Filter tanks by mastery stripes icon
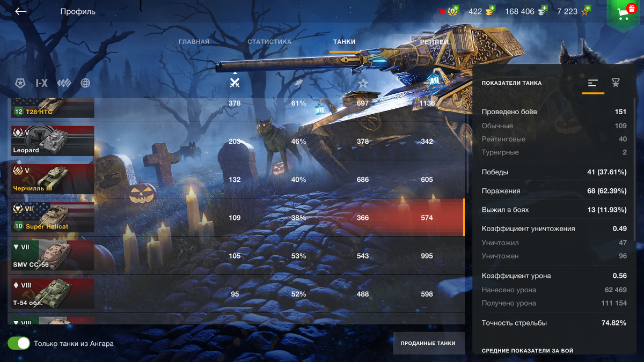The width and height of the screenshot is (644, 362). (64, 83)
